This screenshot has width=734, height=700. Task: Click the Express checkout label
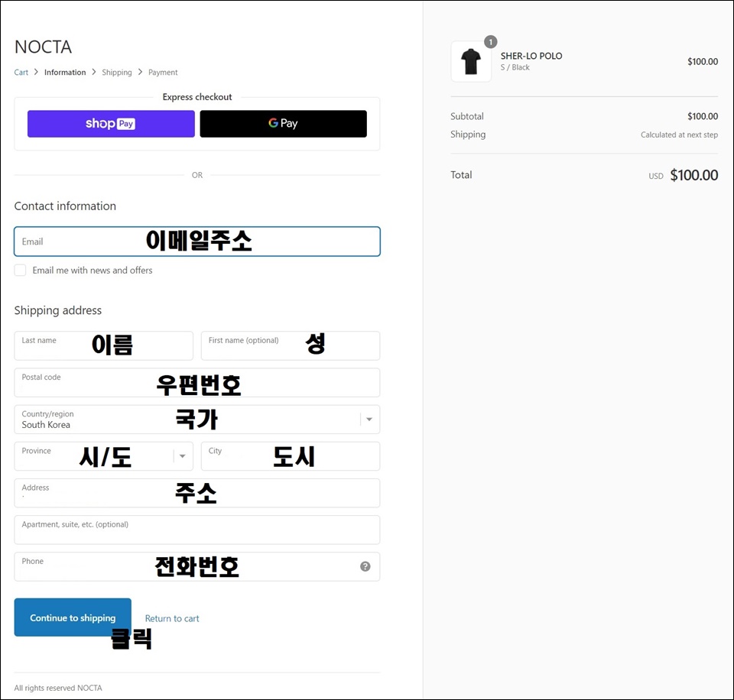pyautogui.click(x=197, y=97)
